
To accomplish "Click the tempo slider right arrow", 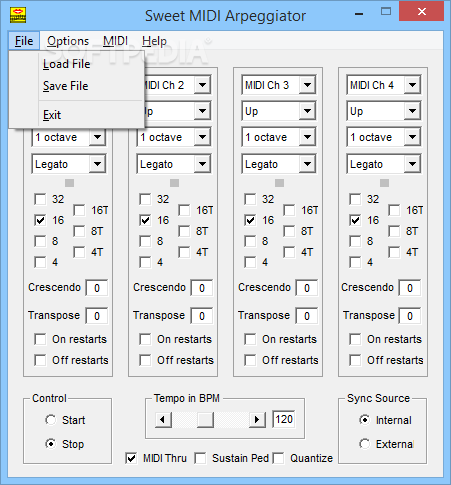I will pyautogui.click(x=257, y=420).
